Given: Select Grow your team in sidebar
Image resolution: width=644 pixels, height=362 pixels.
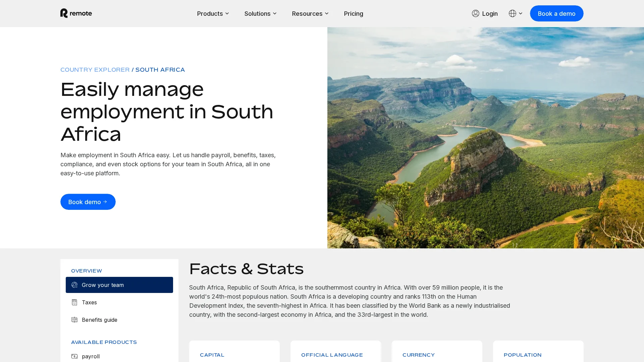Looking at the screenshot, I should pos(119,285).
